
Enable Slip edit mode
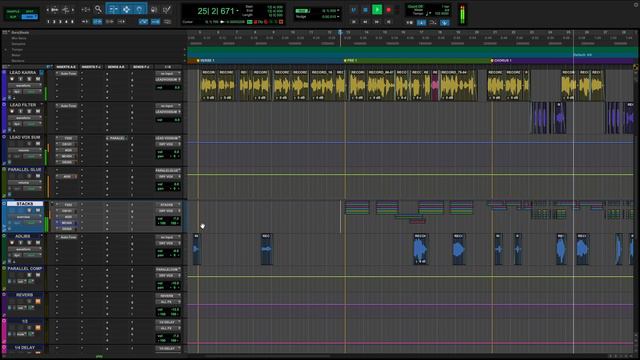tap(13, 17)
